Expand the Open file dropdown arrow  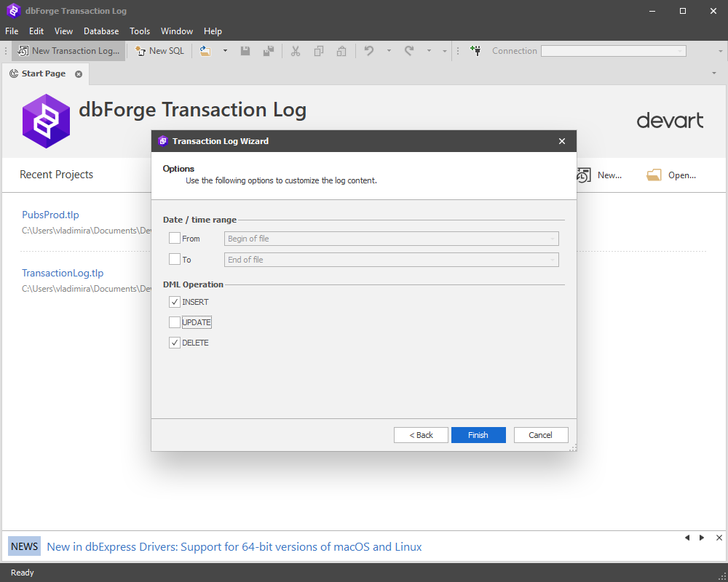pyautogui.click(x=225, y=51)
